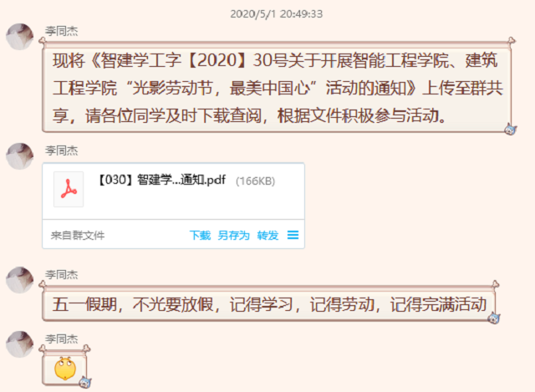Open the file card hamburger menu icon
Image resolution: width=535 pixels, height=392 pixels.
293,235
